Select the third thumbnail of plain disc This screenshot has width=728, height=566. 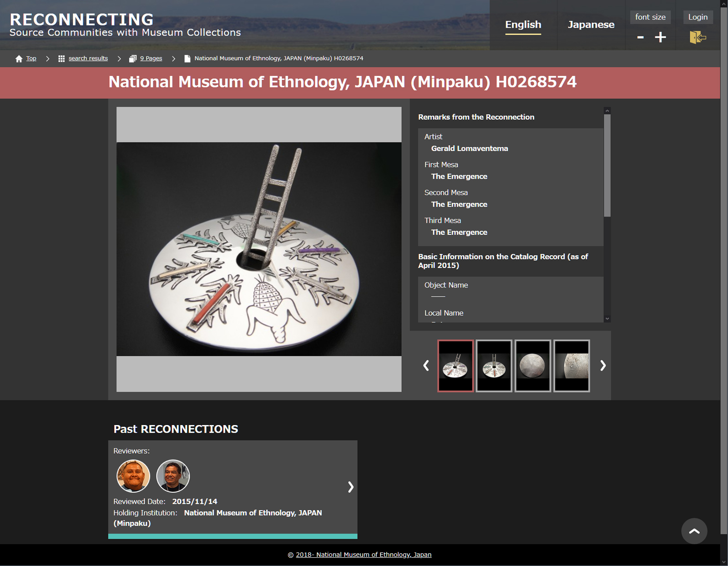tap(533, 366)
